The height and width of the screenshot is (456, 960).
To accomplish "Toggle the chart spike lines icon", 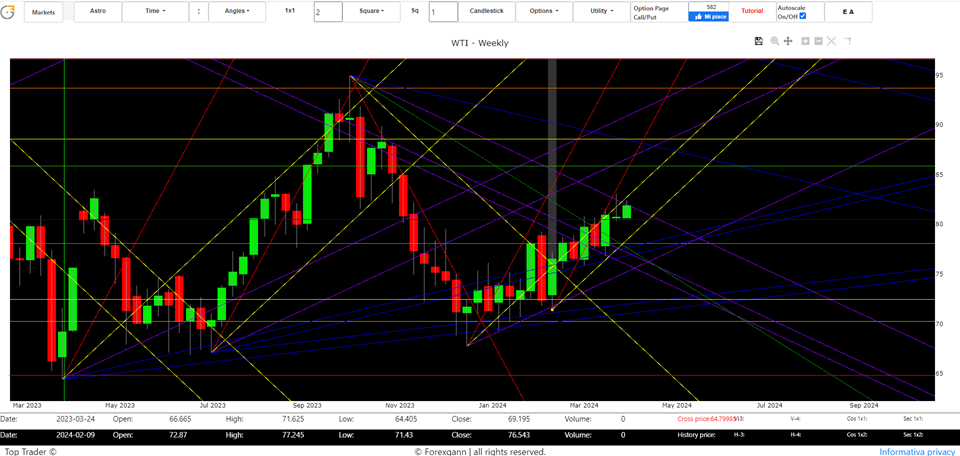I will tap(847, 41).
